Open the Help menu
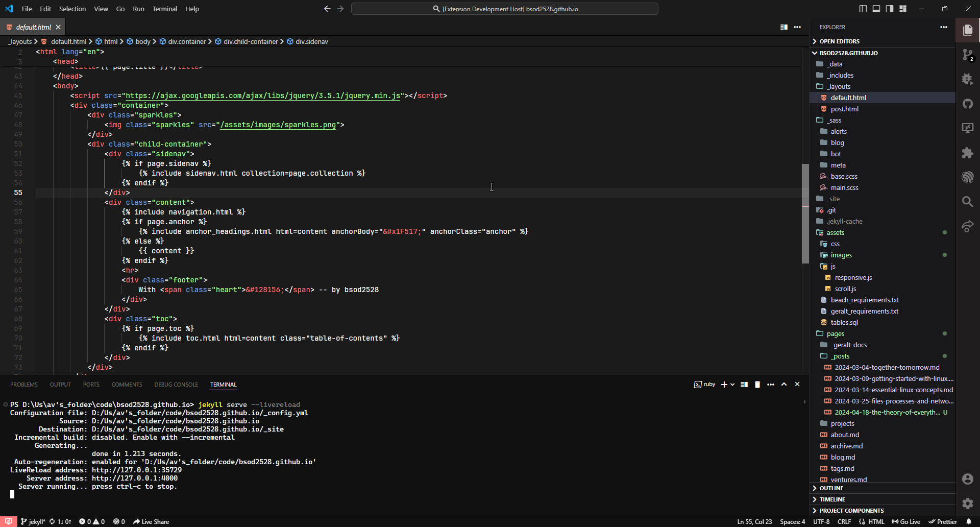This screenshot has height=527, width=980. [192, 9]
